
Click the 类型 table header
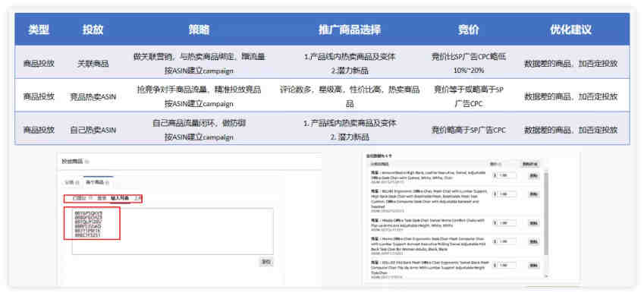pos(39,30)
